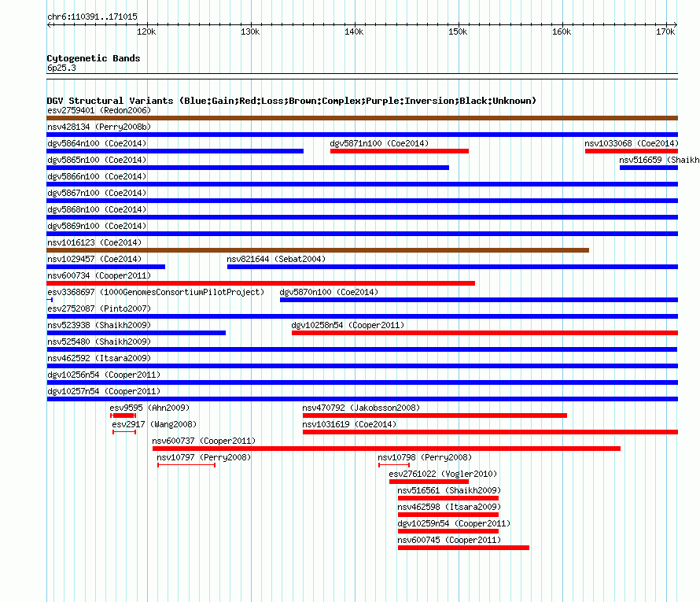Screen dimensions: 700x602
Task: Click nsv516659 (Shaikh) variant label
Action: click(659, 160)
